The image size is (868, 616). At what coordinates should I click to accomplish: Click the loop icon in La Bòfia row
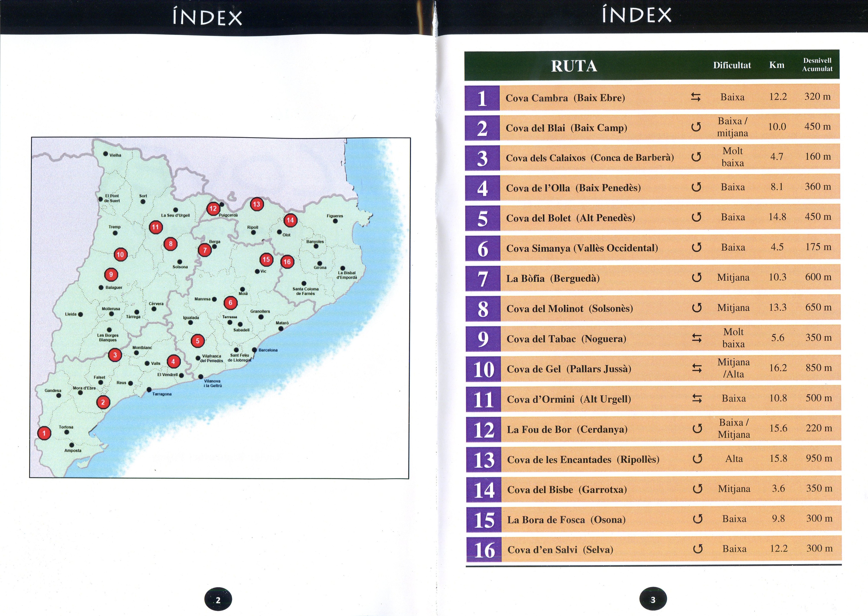[697, 278]
